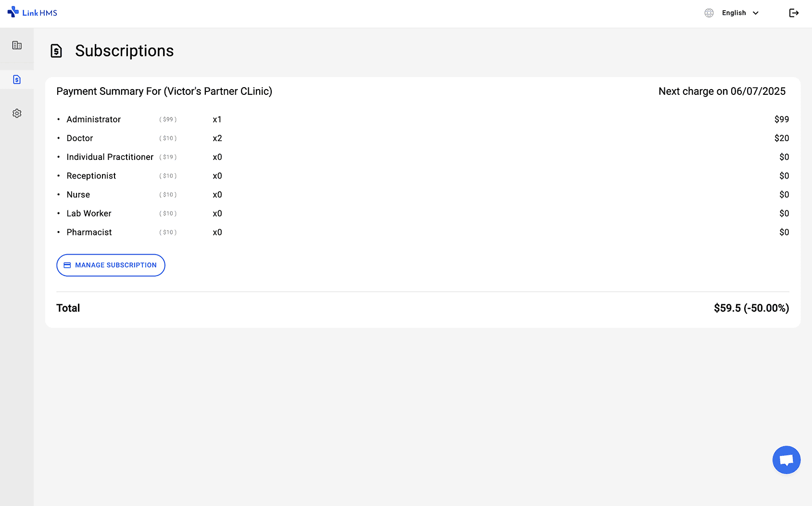Click the logout icon

point(794,13)
